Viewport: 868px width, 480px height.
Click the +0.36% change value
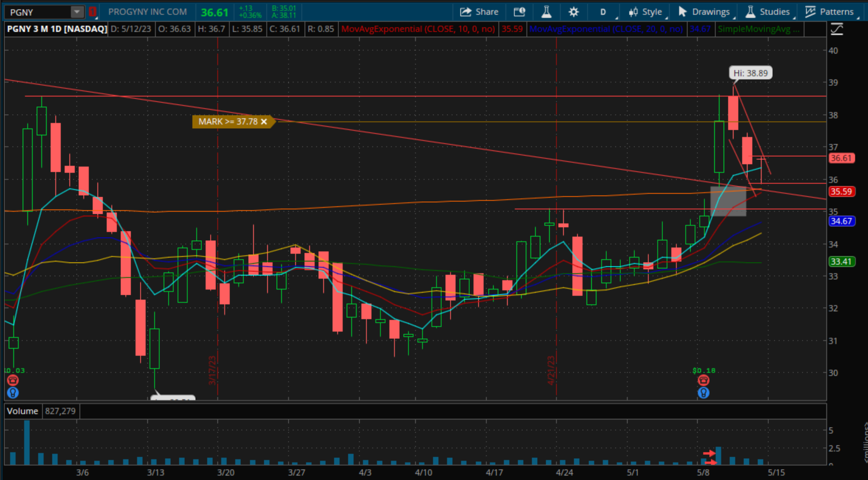(x=250, y=16)
